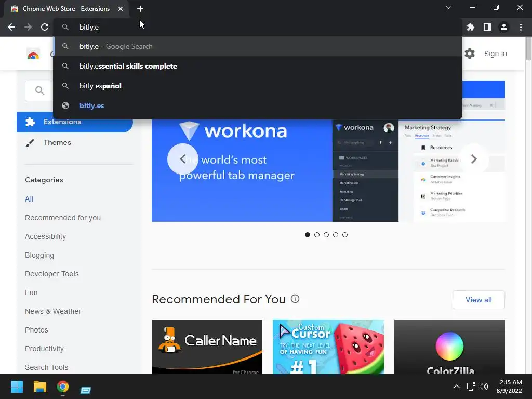The height and width of the screenshot is (399, 532).
Task: Click the View all button
Action: click(478, 300)
